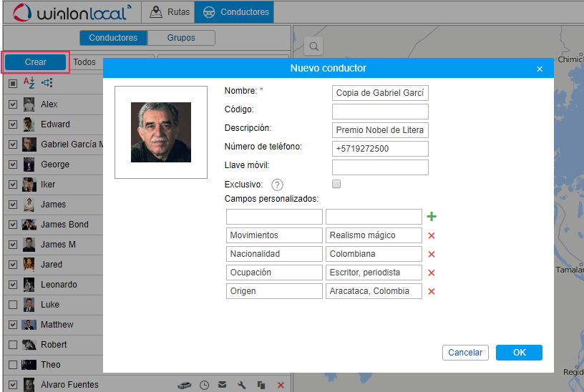Toggle the Exclusivo checkbox
Viewport: 584px width, 392px height.
(336, 184)
